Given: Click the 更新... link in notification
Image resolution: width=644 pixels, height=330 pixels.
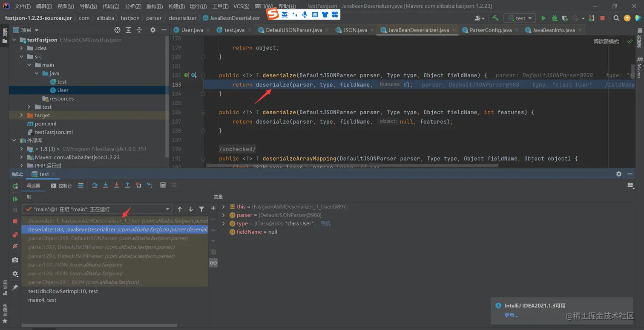Looking at the screenshot, I should pos(511,315).
